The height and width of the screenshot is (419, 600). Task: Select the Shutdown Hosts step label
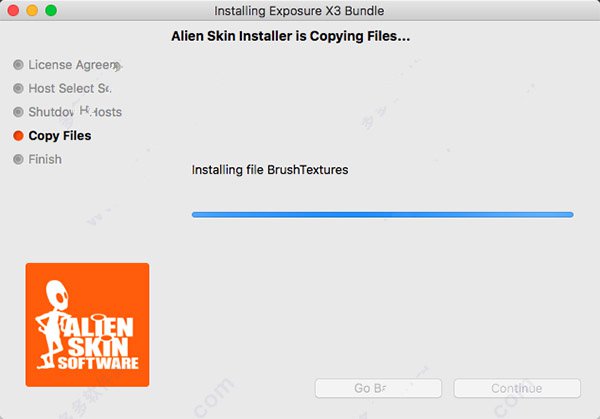[75, 112]
